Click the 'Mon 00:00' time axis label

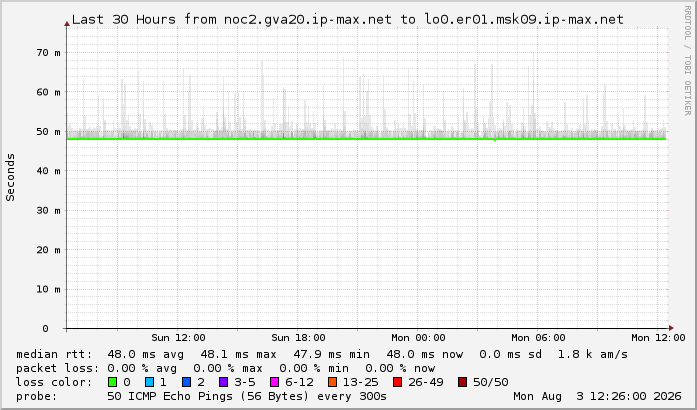418,338
